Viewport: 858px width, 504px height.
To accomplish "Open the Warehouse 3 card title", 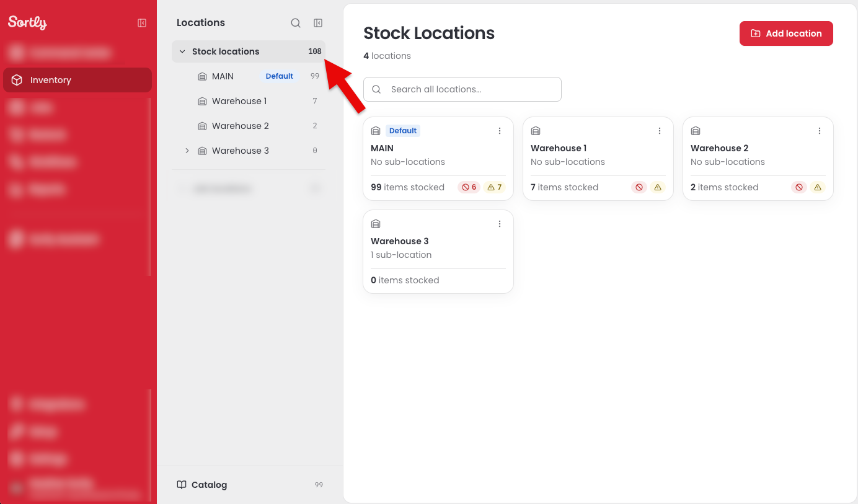I will click(x=400, y=241).
